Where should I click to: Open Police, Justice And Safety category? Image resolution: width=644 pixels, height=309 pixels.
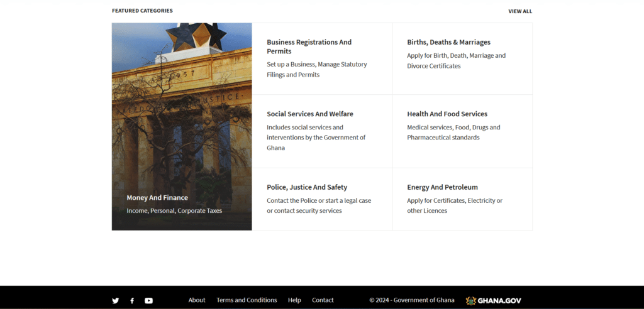tap(307, 187)
